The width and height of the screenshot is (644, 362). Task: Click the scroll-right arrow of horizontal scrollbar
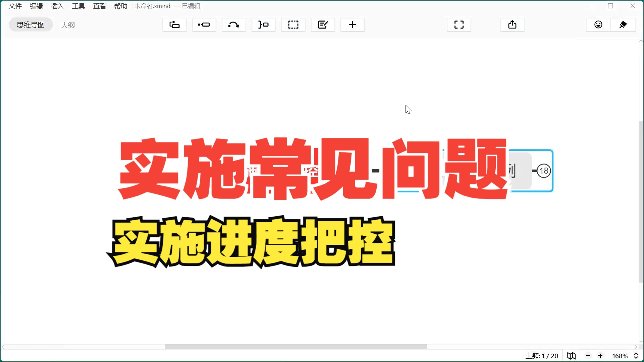(x=636, y=347)
